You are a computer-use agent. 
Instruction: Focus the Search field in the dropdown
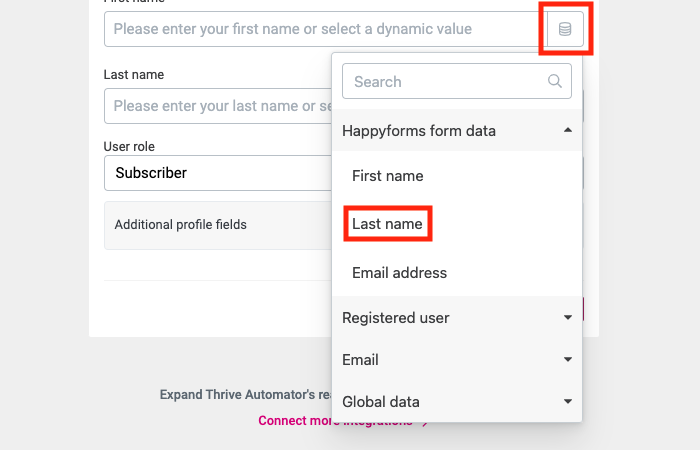tap(457, 81)
